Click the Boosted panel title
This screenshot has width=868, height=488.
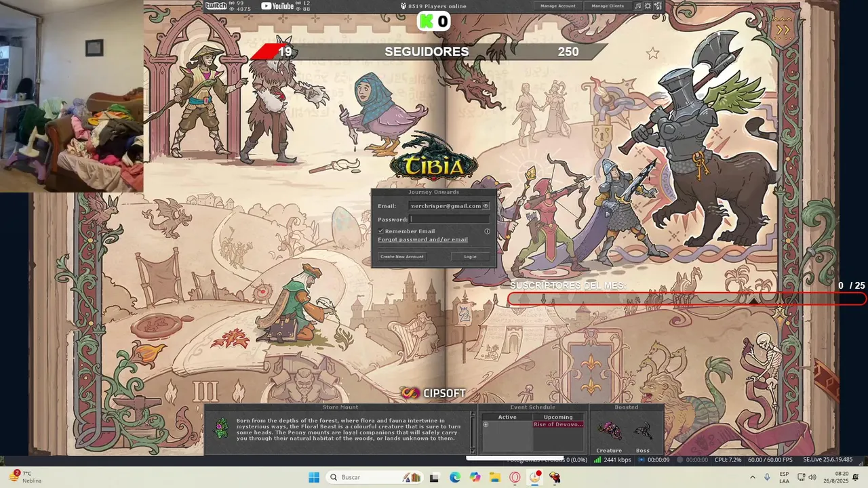tap(626, 407)
